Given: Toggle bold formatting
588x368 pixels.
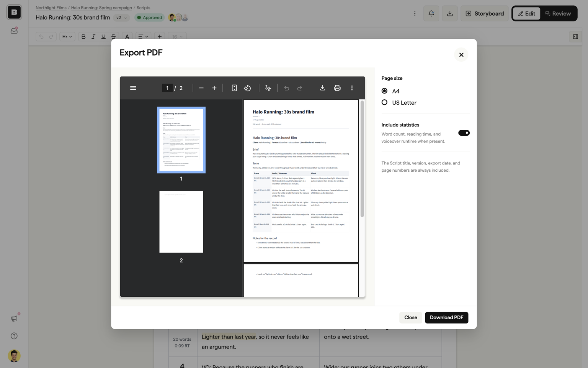Looking at the screenshot, I should 83,37.
